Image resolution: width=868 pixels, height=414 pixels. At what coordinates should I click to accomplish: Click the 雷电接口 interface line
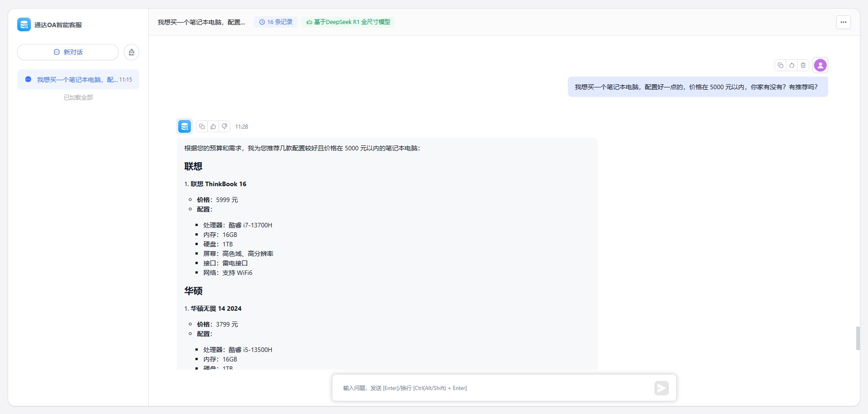225,263
